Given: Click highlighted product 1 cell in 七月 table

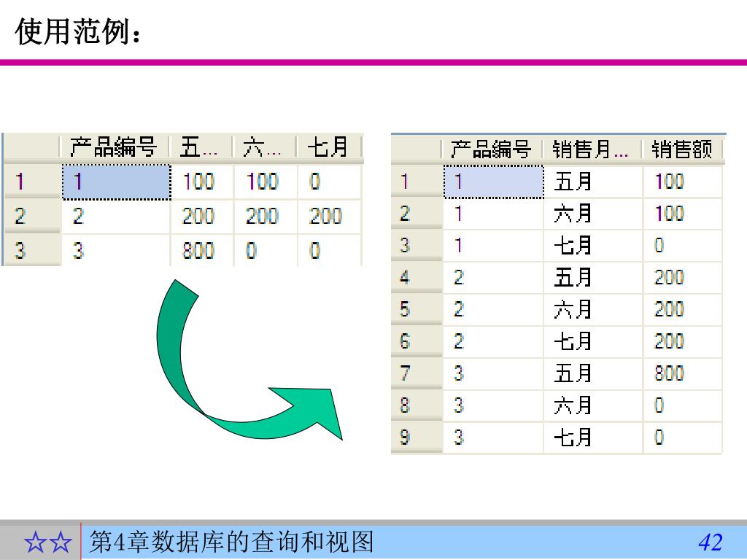Looking at the screenshot, I should [116, 182].
